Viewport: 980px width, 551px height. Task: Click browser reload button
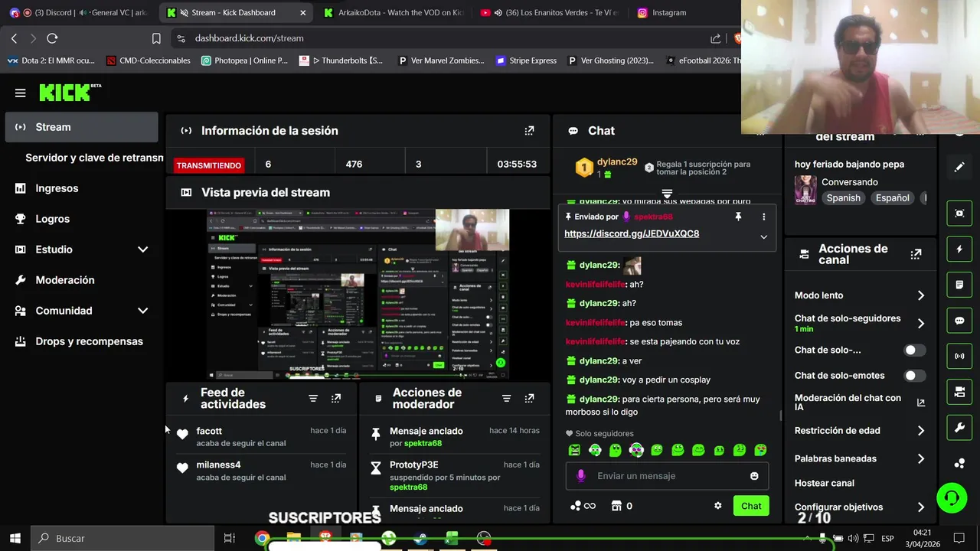coord(52,38)
